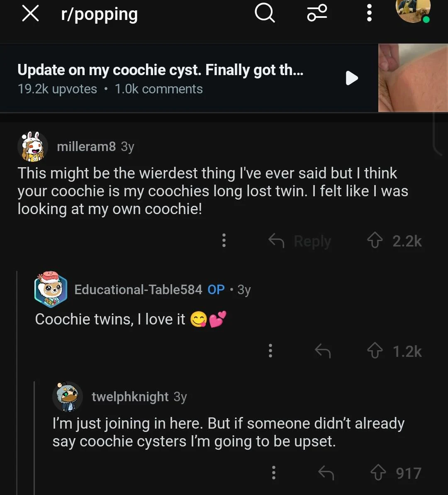The width and height of the screenshot is (448, 495).
Task: Open more options on milleram8's comment
Action: 224,240
